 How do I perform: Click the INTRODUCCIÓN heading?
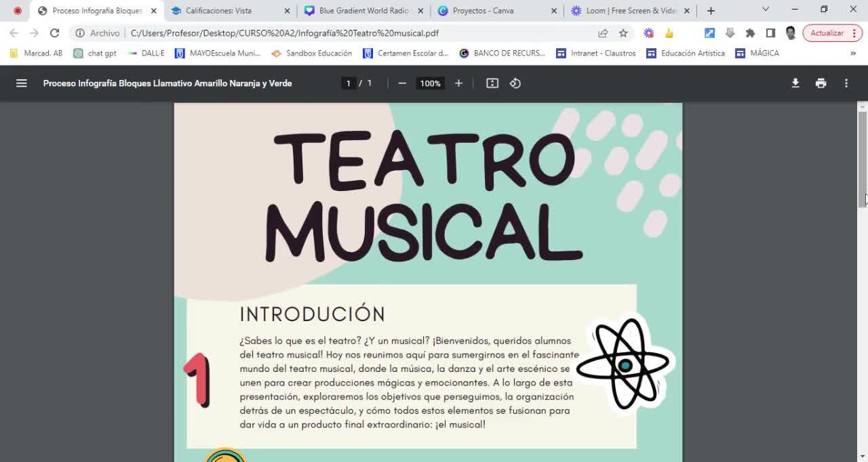pyautogui.click(x=313, y=314)
